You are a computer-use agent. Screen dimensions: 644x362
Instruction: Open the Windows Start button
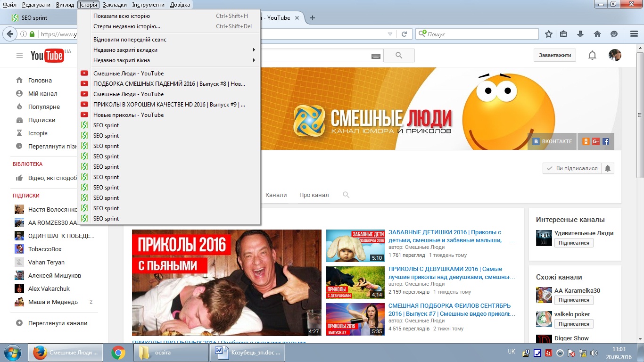pos(13,353)
